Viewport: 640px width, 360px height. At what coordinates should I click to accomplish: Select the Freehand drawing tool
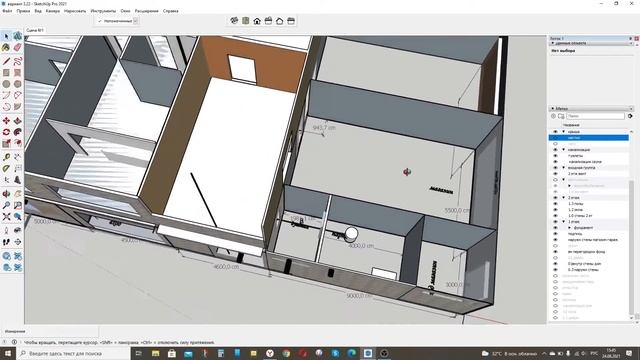tap(18, 62)
